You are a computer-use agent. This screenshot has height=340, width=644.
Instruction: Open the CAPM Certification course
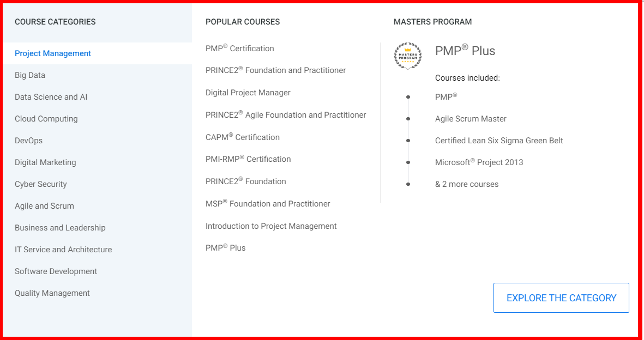click(x=243, y=137)
